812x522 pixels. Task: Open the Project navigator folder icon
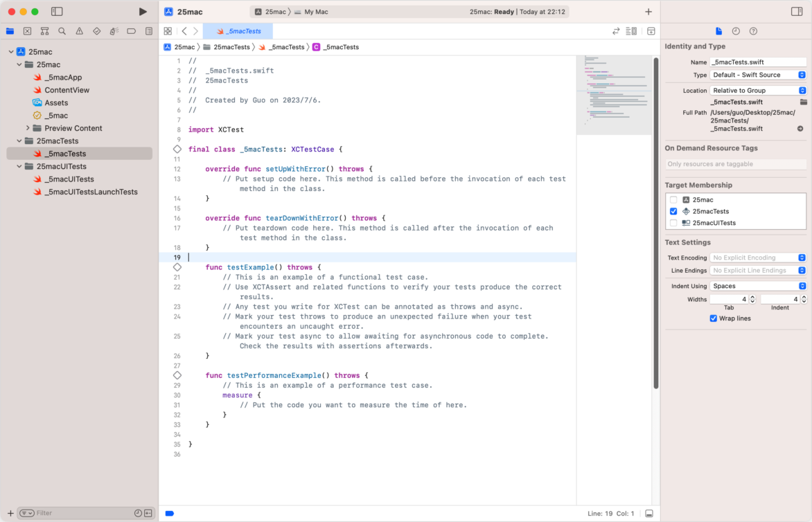pyautogui.click(x=10, y=31)
